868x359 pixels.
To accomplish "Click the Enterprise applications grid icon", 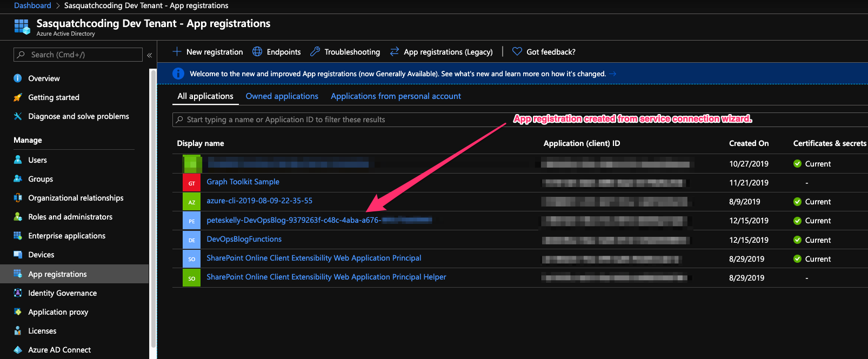I will [x=18, y=236].
